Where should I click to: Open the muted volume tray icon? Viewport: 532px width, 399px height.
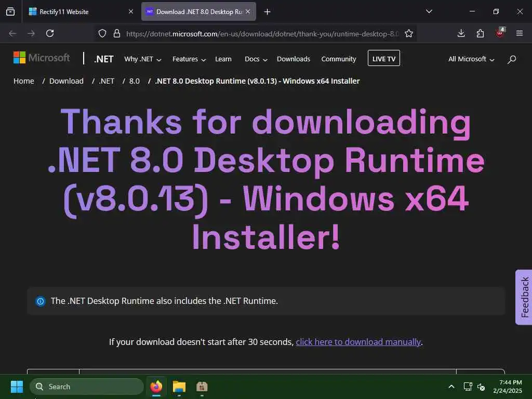pyautogui.click(x=481, y=387)
